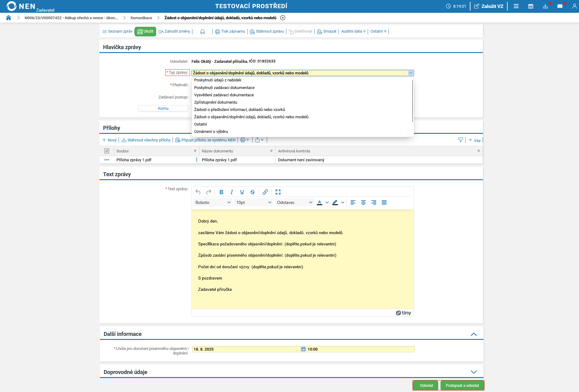579x392 pixels.
Task: Align text right
Action: click(374, 202)
